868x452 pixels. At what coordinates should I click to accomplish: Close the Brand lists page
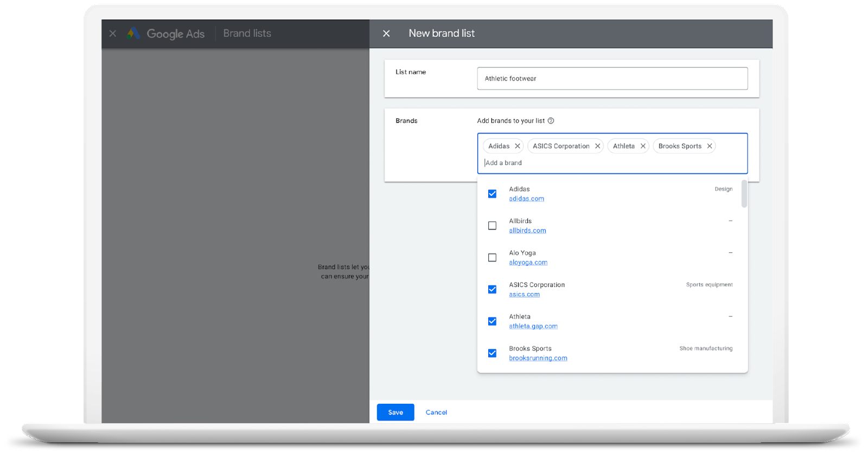pos(113,34)
